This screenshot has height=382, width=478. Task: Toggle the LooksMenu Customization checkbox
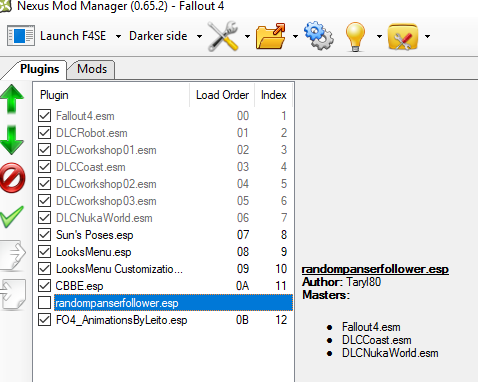tap(44, 269)
